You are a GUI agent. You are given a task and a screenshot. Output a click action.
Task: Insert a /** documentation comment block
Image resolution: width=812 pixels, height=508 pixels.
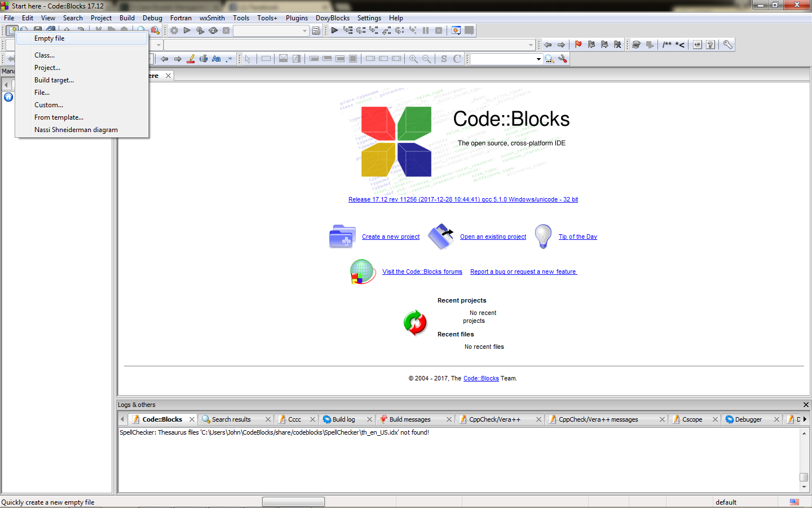click(x=668, y=45)
